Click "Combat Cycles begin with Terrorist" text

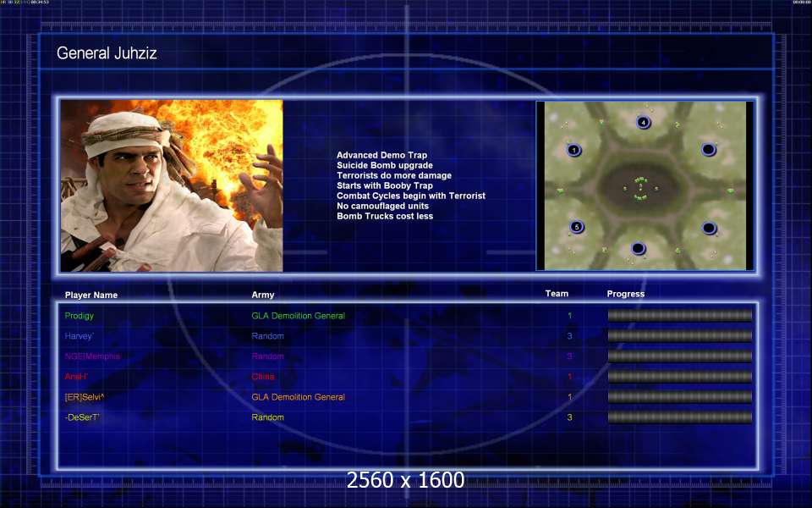(x=411, y=196)
